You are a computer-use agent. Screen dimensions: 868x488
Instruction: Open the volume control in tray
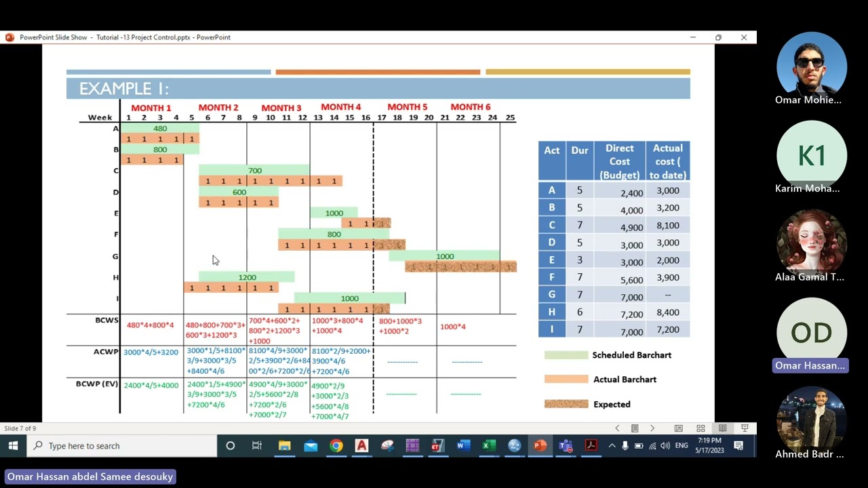click(665, 445)
